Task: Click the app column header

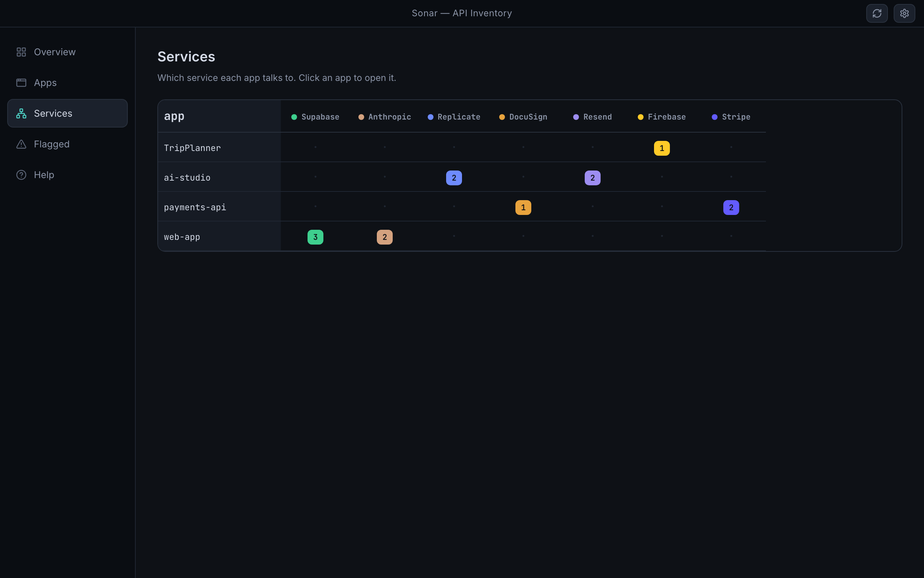Action: pyautogui.click(x=219, y=116)
